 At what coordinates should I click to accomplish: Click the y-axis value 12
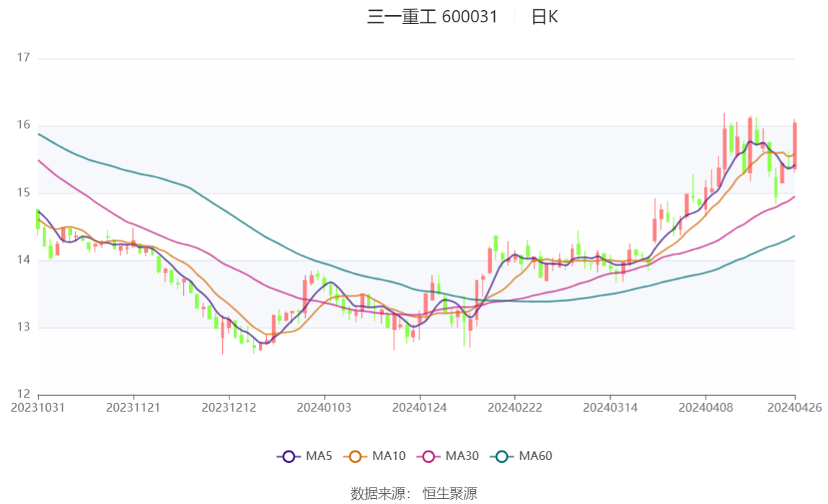23,394
